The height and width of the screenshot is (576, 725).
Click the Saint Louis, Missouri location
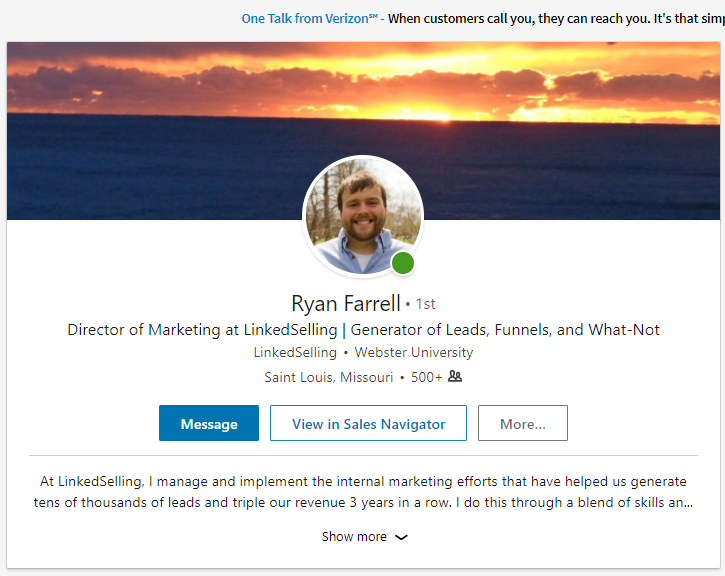click(x=328, y=377)
